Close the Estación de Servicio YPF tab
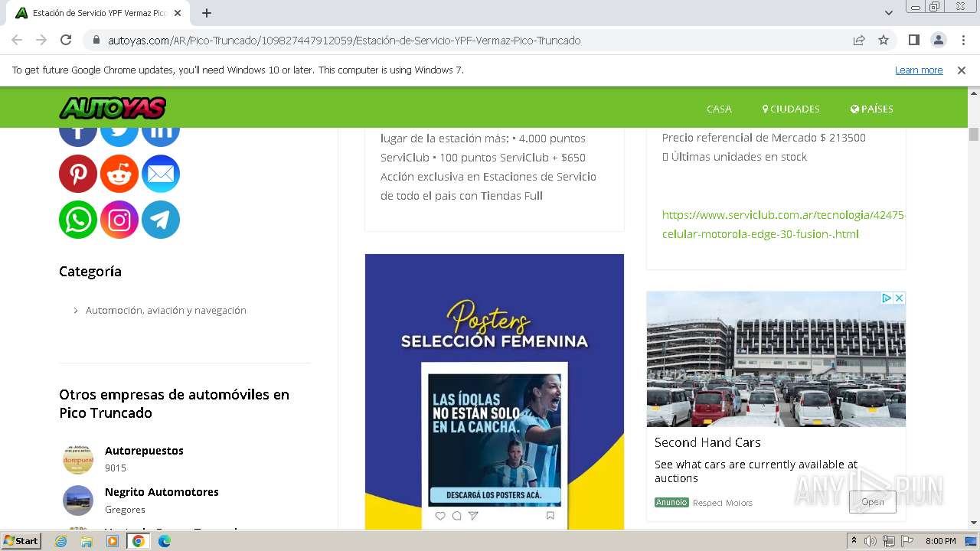The width and height of the screenshot is (980, 551). 177,13
